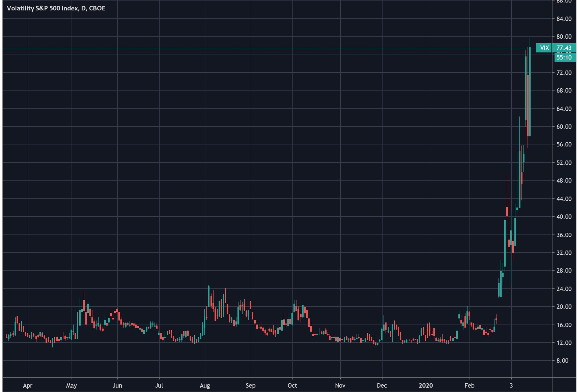Click the 48.00 price axis label
Viewport: 578px width, 392px height.
click(564, 180)
